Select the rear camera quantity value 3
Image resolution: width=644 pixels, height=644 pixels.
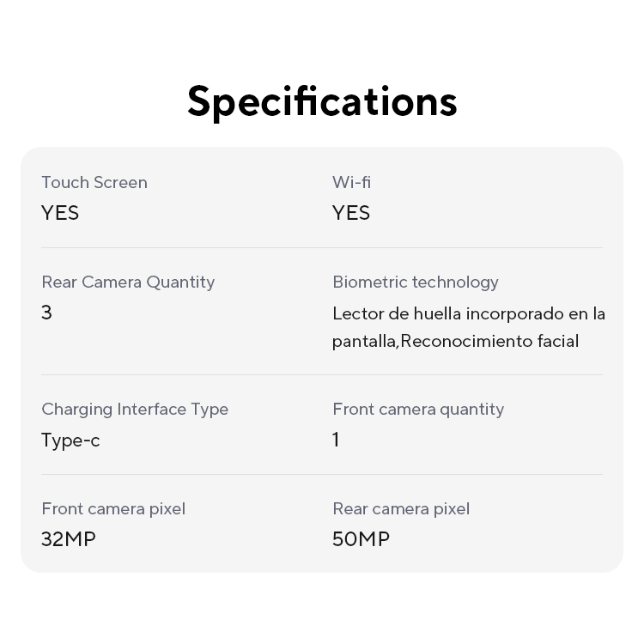coord(47,313)
